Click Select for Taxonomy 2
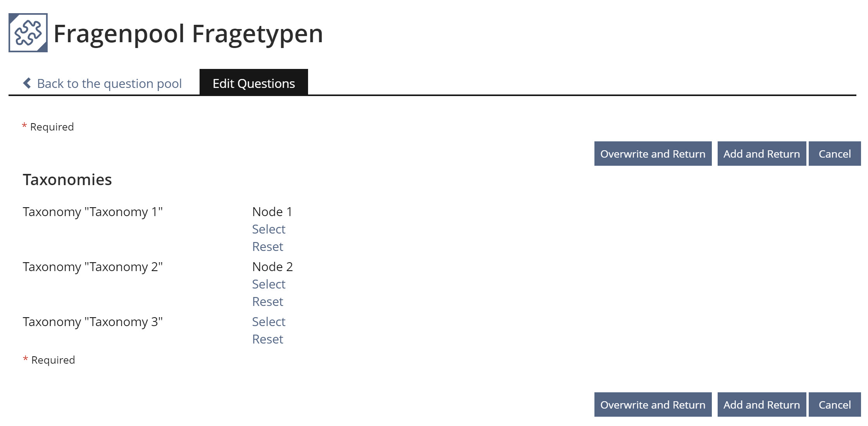868x426 pixels. 269,284
